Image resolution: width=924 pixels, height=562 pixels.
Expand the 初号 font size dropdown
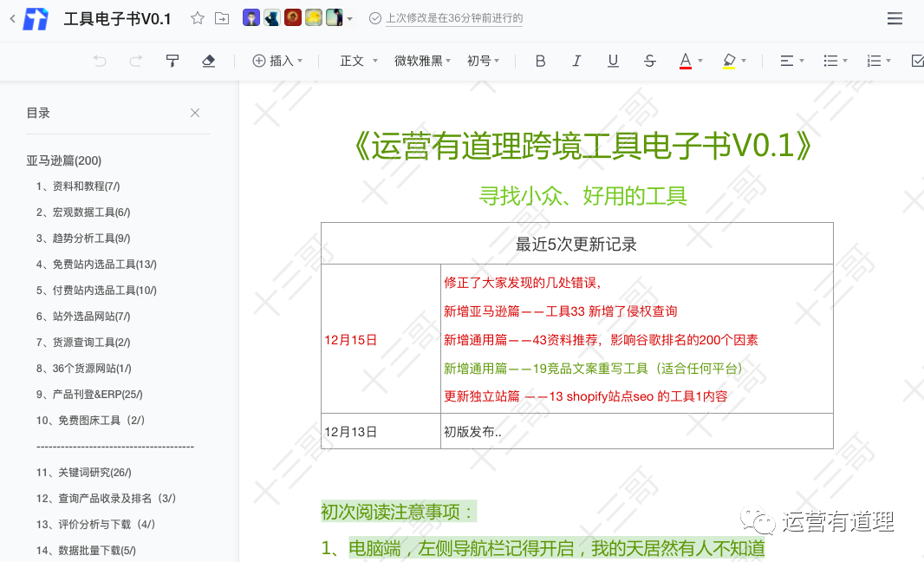(484, 61)
